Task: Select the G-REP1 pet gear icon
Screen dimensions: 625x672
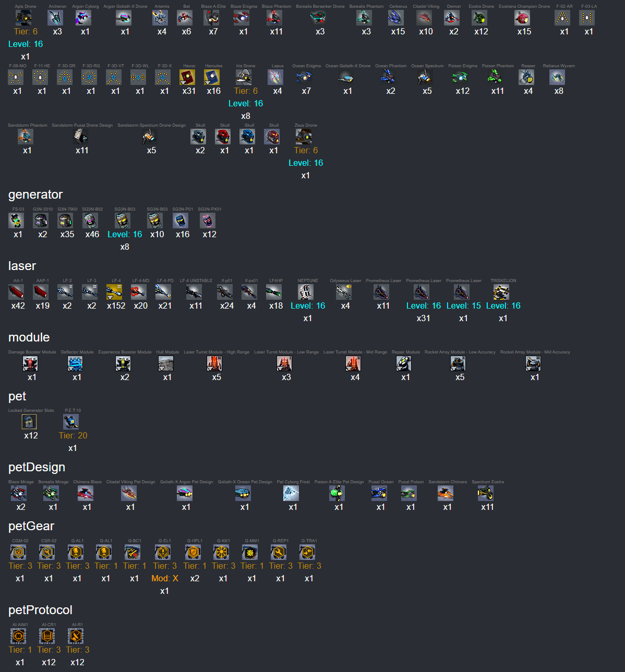Action: 279,552
